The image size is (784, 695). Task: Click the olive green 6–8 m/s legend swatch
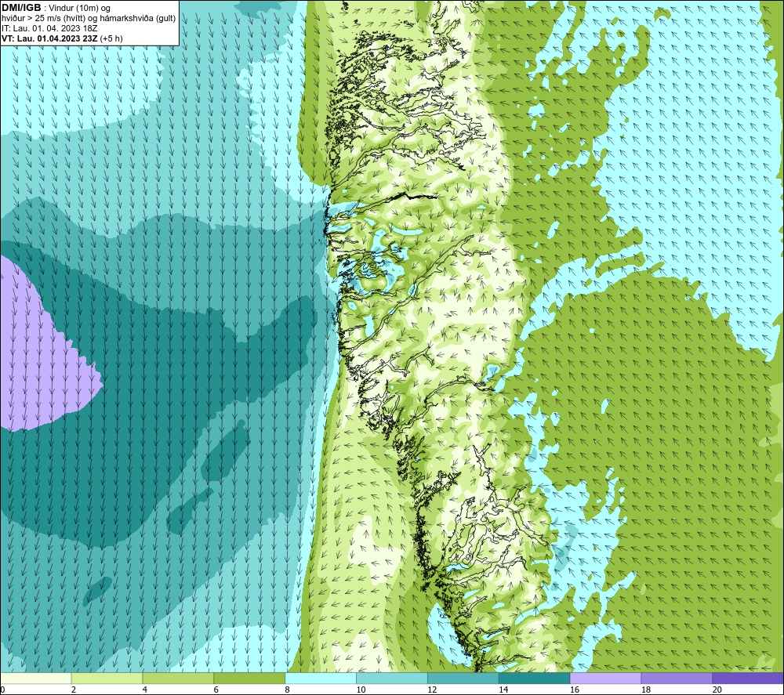[249, 679]
